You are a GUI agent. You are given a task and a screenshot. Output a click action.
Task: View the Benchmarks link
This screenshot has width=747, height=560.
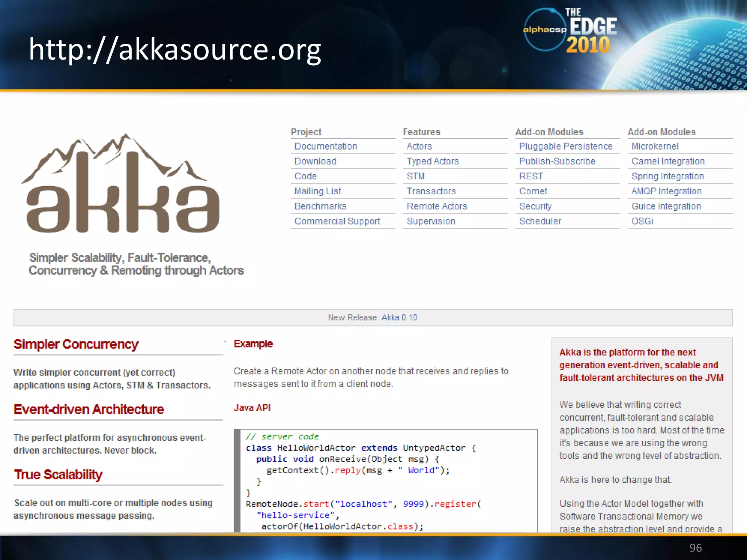coord(320,206)
